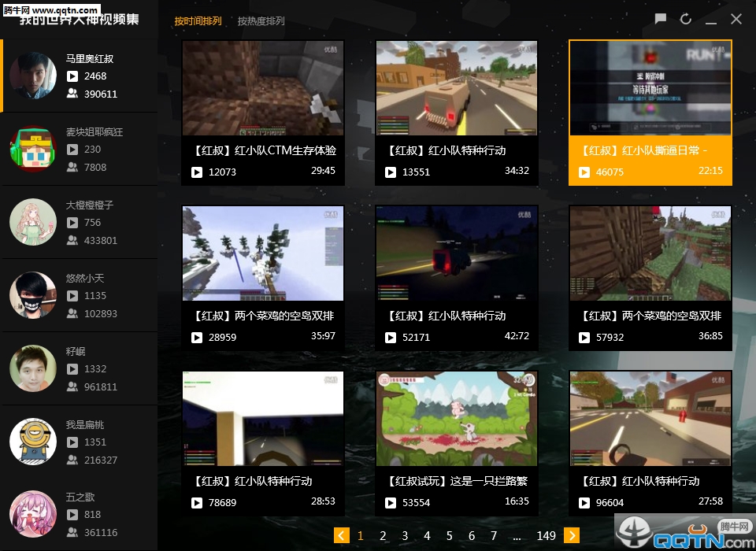Image resolution: width=756 pixels, height=551 pixels.
Task: Open page 7 of videos
Action: tap(494, 535)
